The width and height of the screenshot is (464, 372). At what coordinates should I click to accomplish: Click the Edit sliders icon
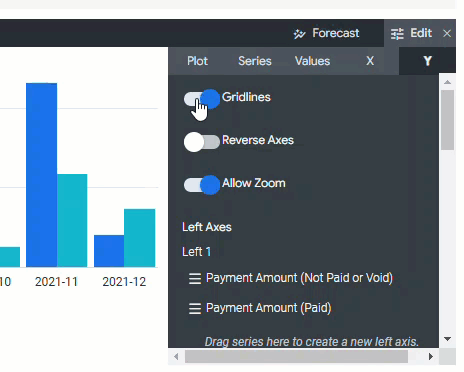coord(397,34)
